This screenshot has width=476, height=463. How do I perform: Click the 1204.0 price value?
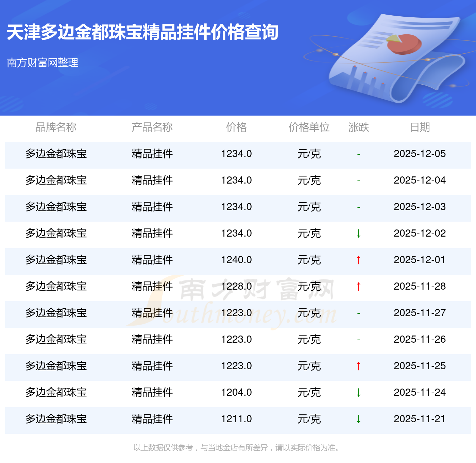236,393
